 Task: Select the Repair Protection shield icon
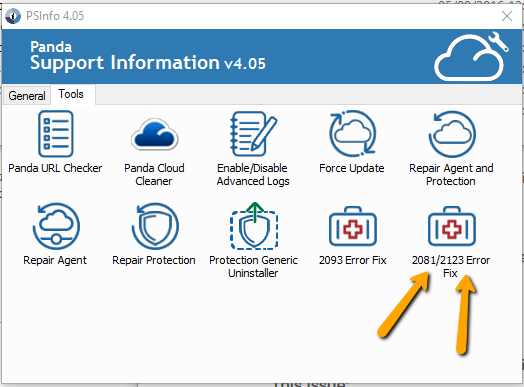pos(155,226)
